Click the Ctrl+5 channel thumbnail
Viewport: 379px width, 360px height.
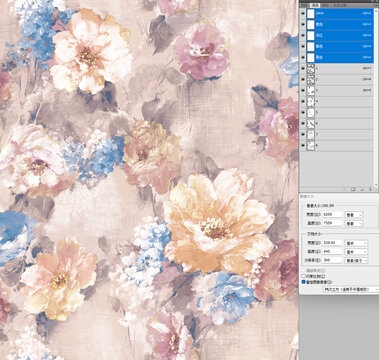coord(311,47)
